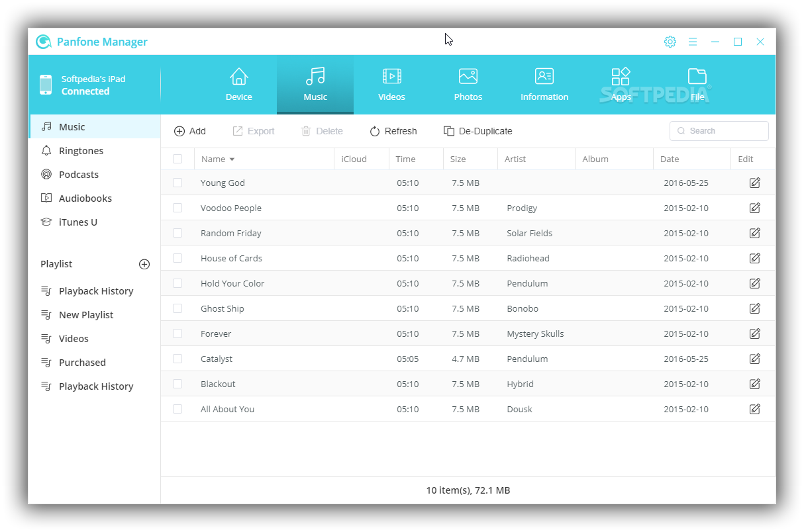Check the Hold Your Color row checkbox
This screenshot has width=804, height=532.
(177, 283)
